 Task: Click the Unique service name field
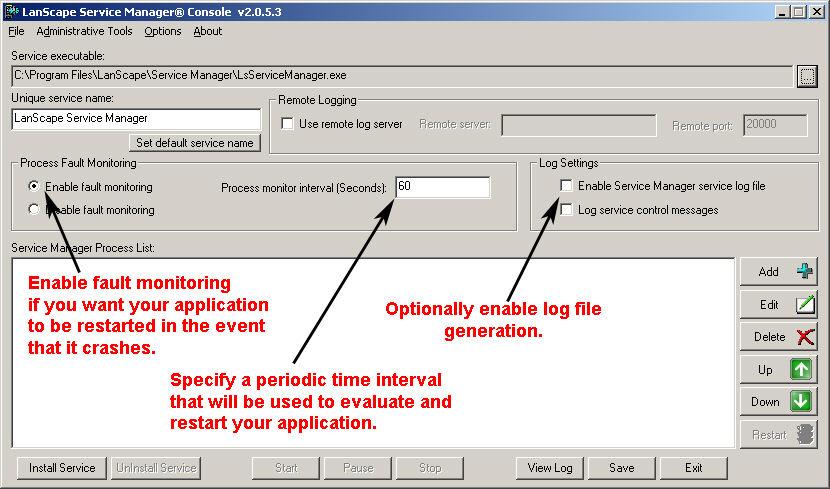136,119
